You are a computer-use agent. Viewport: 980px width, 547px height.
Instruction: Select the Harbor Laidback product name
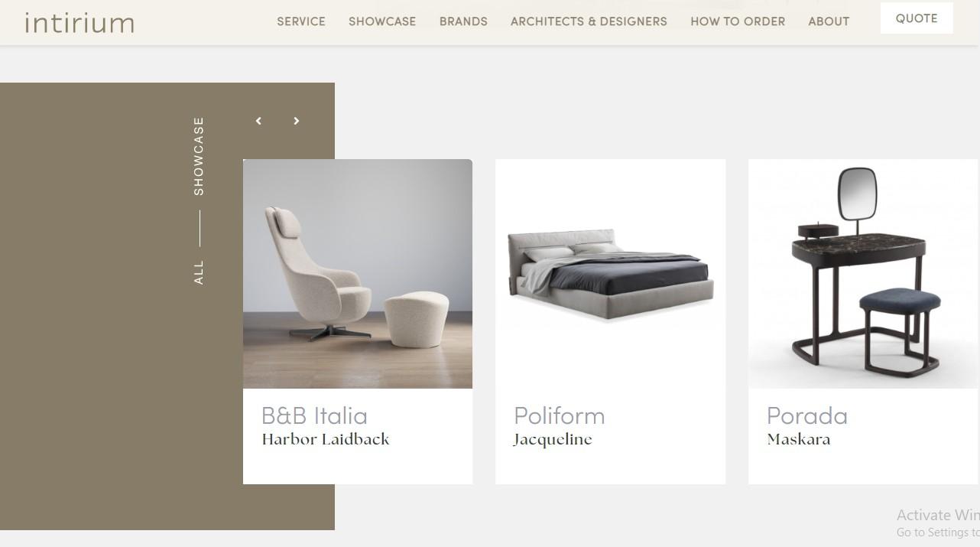coord(326,439)
